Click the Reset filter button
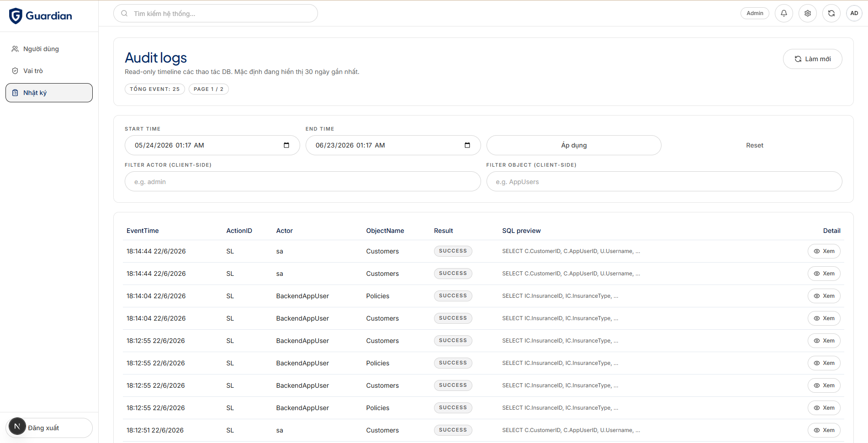The width and height of the screenshot is (868, 443). (x=755, y=145)
